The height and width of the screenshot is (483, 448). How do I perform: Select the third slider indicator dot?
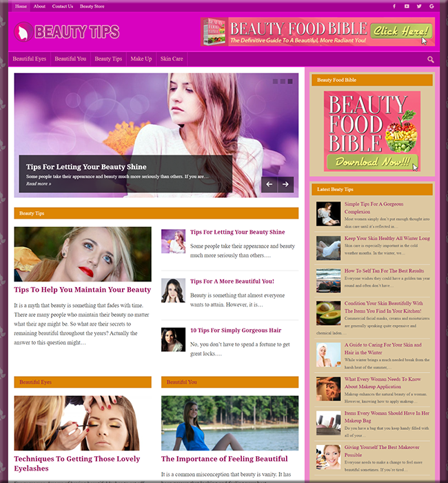(x=290, y=81)
